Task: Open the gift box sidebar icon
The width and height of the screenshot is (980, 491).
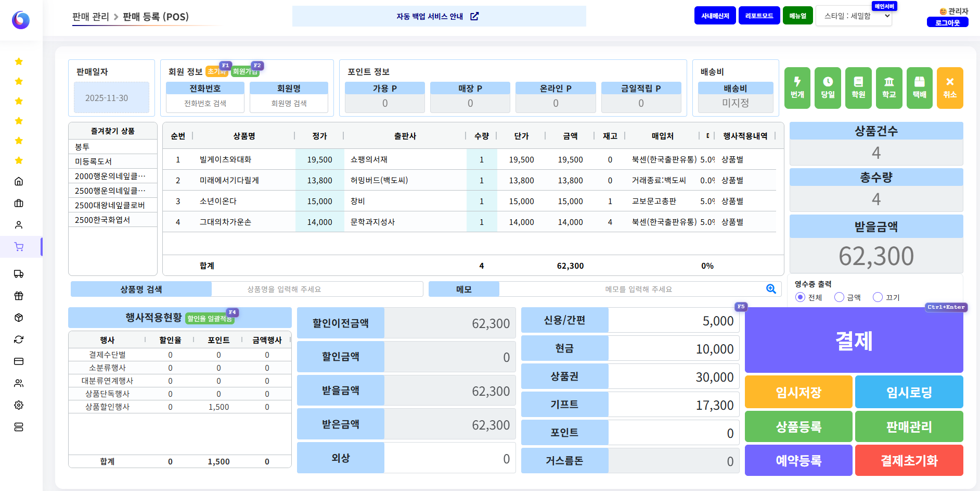Action: [x=19, y=296]
